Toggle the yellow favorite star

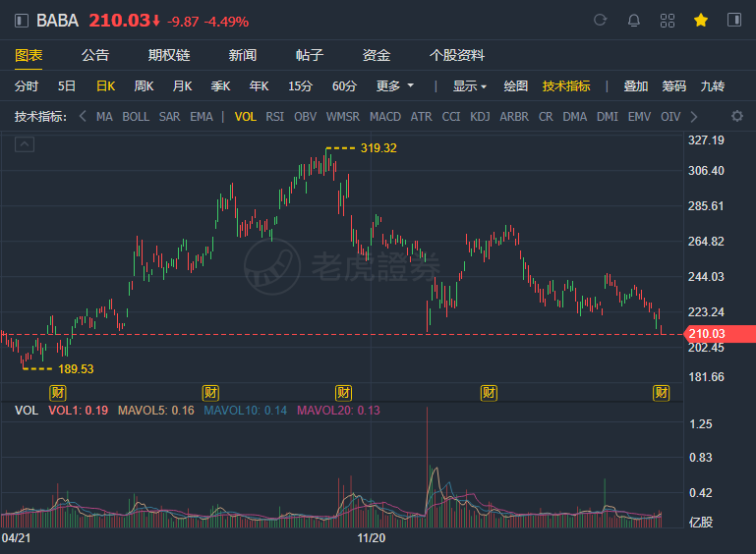pos(701,21)
